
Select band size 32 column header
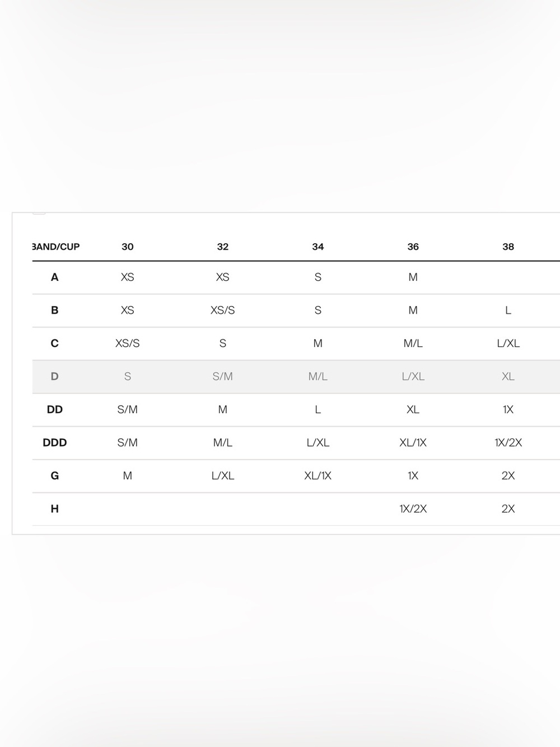click(223, 247)
